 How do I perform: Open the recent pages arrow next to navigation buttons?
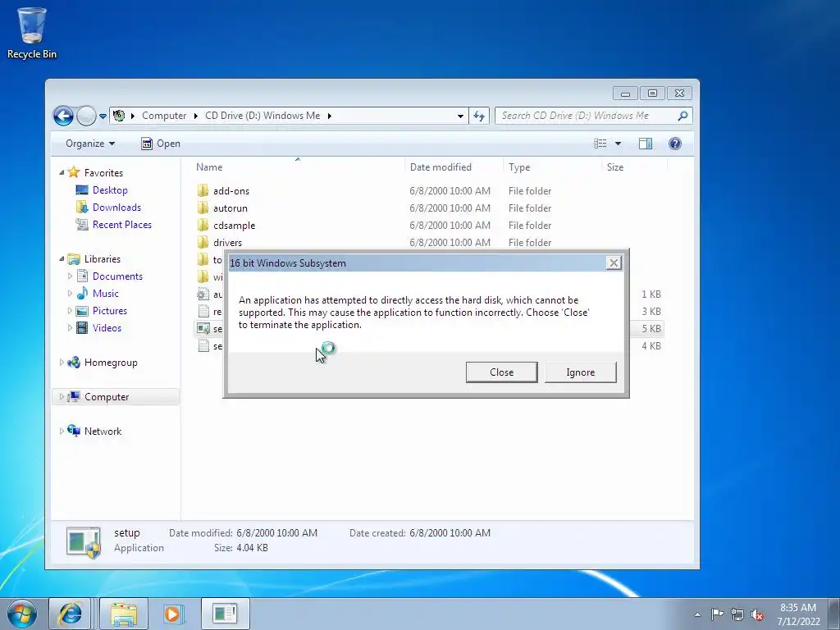point(103,116)
